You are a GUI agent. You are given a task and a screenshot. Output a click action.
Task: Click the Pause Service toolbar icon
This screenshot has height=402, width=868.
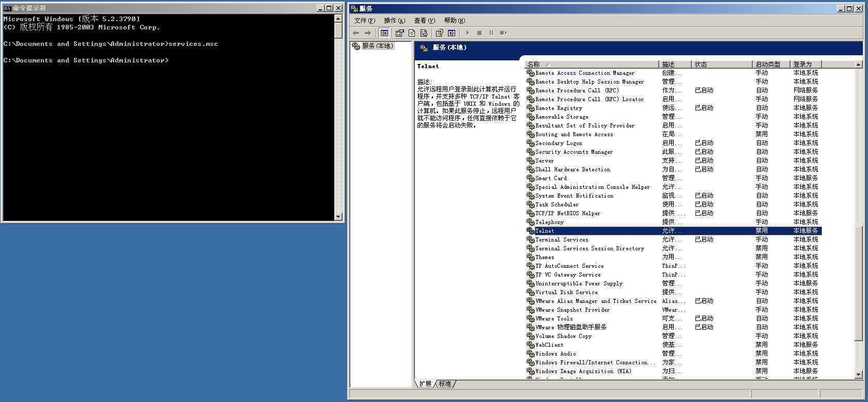tap(491, 33)
